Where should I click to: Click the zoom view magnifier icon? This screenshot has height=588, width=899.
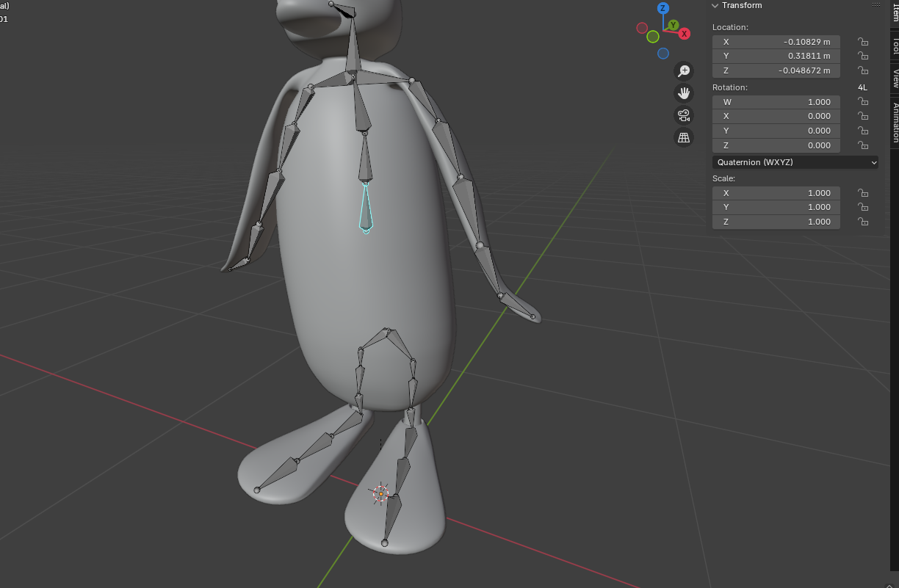click(684, 70)
